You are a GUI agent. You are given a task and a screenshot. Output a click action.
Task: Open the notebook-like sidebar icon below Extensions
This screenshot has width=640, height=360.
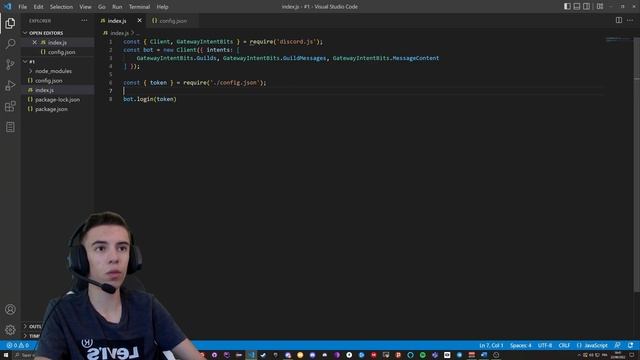pyautogui.click(x=10, y=127)
